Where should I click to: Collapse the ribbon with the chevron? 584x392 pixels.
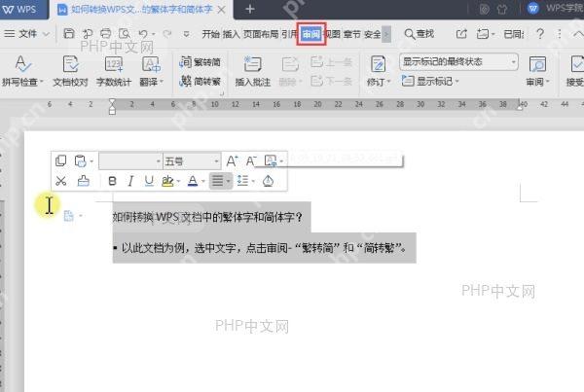point(578,34)
